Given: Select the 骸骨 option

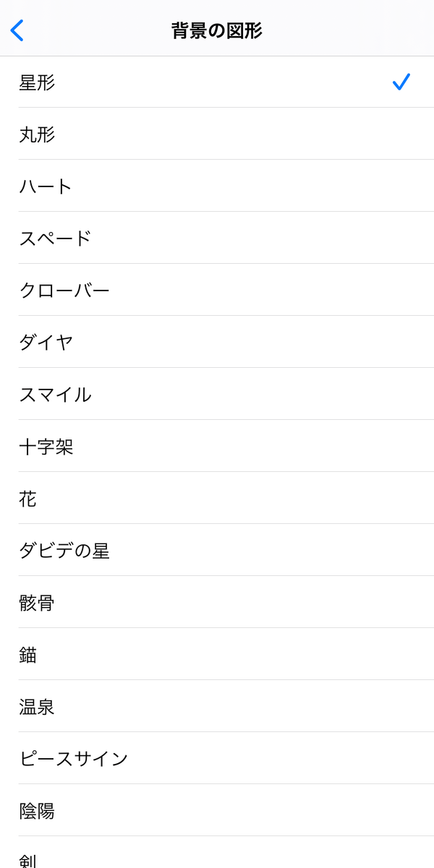Looking at the screenshot, I should pyautogui.click(x=217, y=603).
